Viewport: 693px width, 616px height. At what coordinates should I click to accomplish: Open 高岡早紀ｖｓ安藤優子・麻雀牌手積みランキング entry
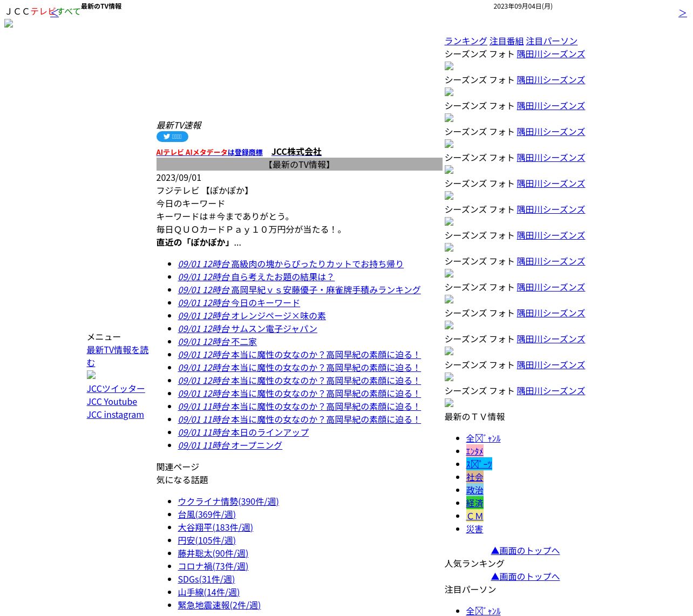click(x=300, y=290)
